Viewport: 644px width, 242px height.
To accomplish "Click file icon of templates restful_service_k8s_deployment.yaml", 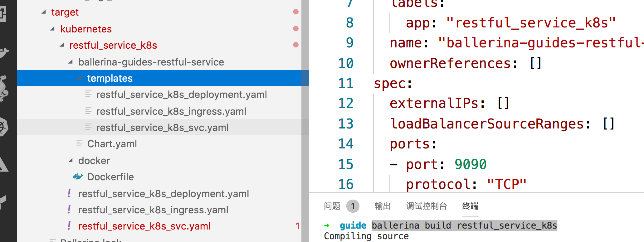I will (89, 94).
